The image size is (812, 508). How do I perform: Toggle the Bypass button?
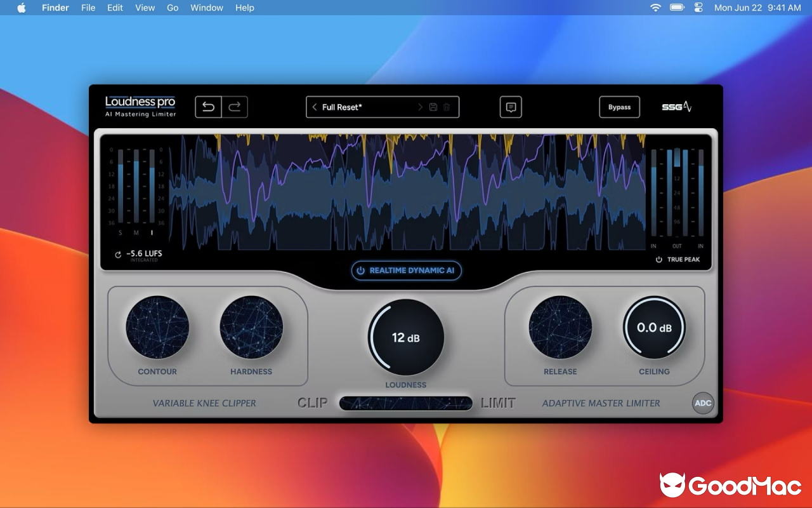(620, 107)
